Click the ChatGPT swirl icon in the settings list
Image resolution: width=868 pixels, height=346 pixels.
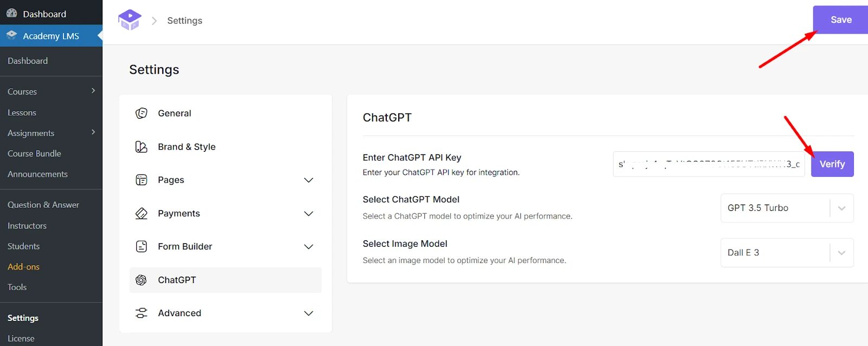(142, 280)
